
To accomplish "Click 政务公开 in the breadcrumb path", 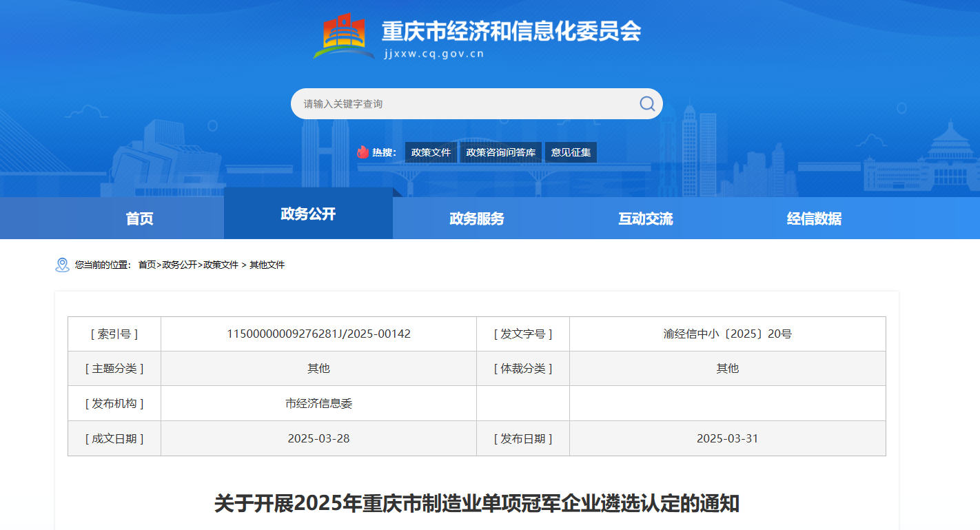I will pos(179,265).
